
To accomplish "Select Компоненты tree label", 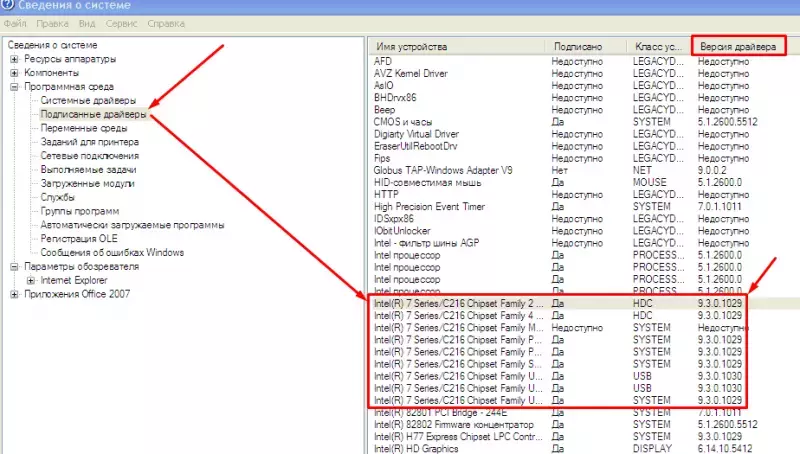I will pyautogui.click(x=51, y=73).
